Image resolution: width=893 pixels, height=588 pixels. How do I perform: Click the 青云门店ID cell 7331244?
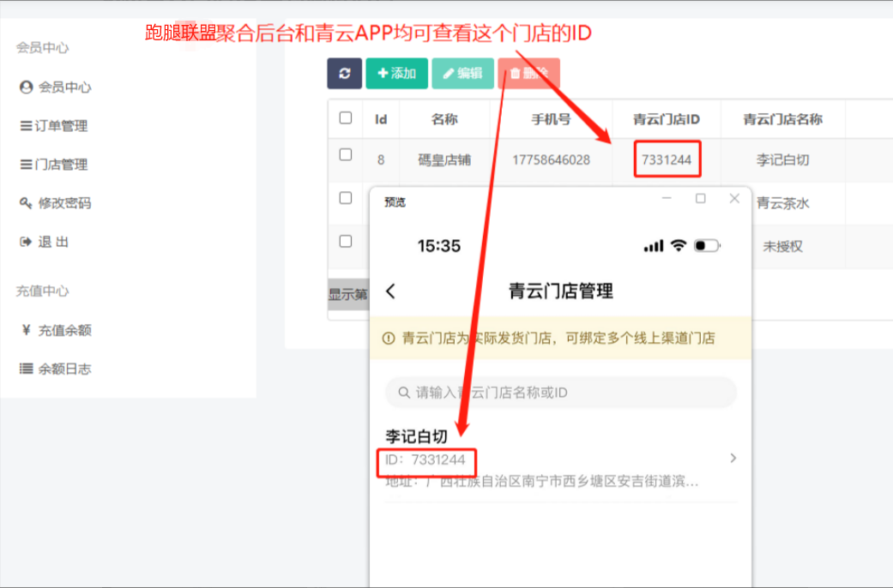pos(667,160)
